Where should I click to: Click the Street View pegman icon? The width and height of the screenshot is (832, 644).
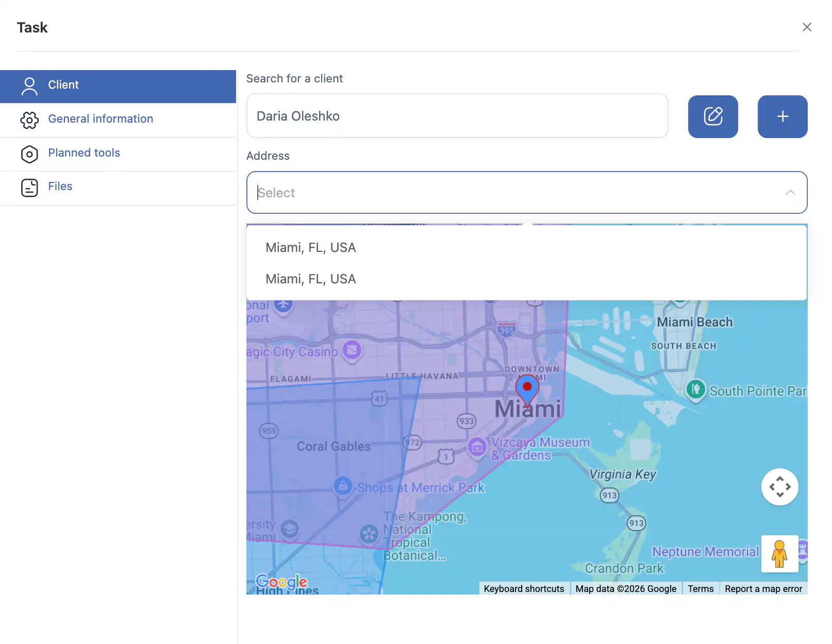[779, 554]
